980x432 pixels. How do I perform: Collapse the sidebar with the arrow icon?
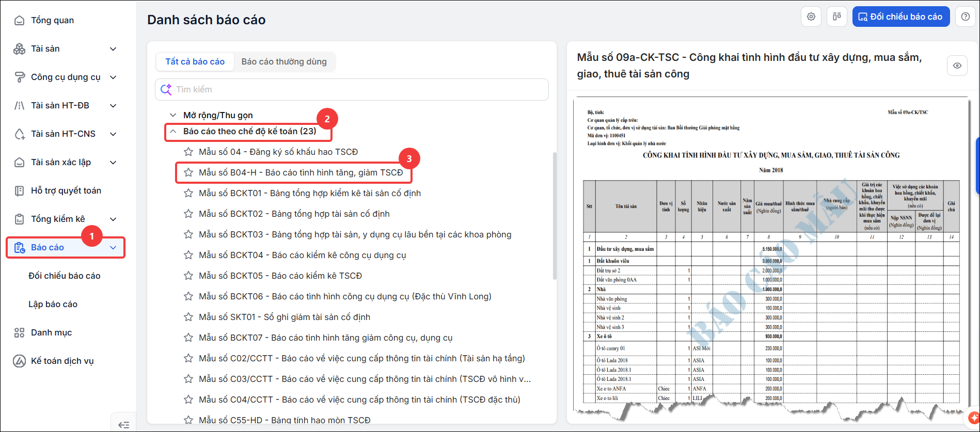pos(123,425)
